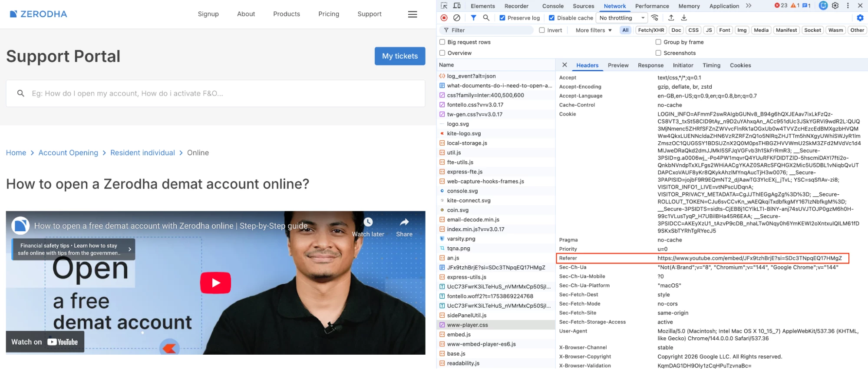Open DevTools settings gear icon
868x369 pixels.
835,6
